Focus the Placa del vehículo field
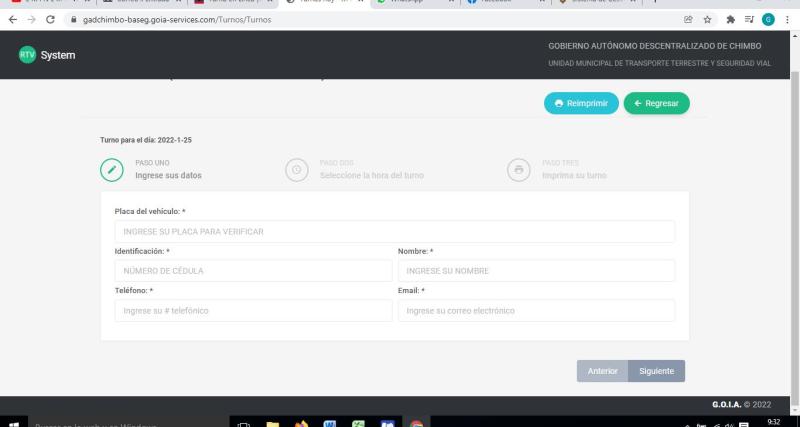Screen dimensions: 800x427 394,232
